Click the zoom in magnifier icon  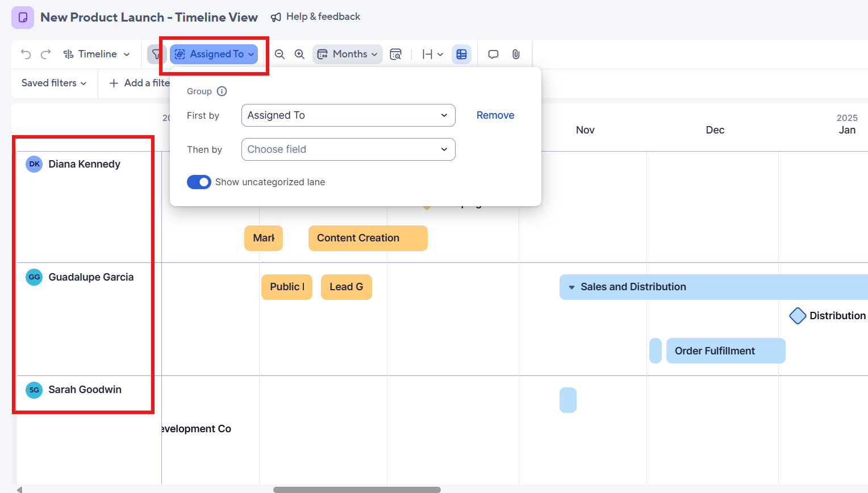click(x=299, y=55)
